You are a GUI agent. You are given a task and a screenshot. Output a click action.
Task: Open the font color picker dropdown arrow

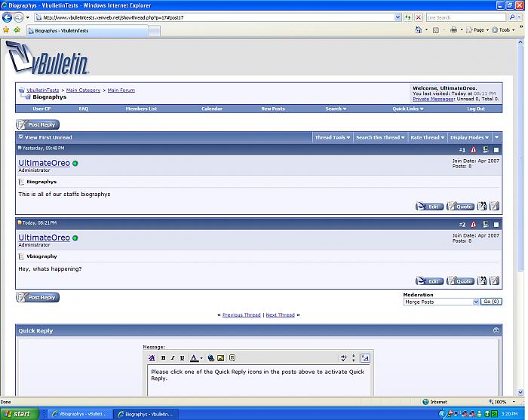point(201,358)
